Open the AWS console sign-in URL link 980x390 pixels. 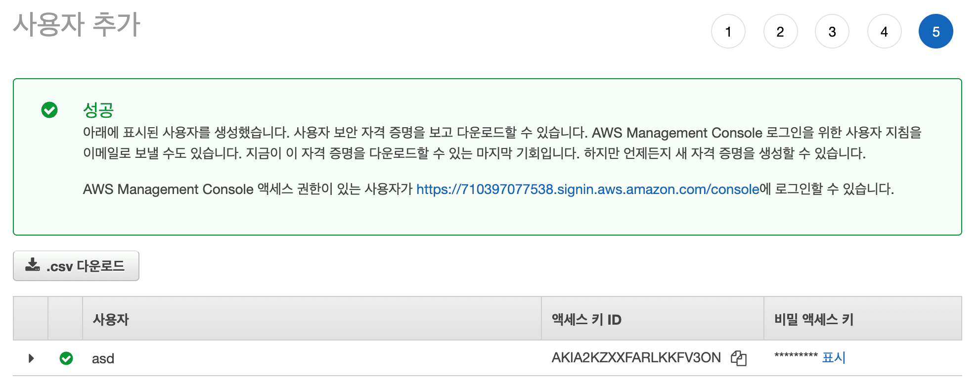click(x=587, y=189)
